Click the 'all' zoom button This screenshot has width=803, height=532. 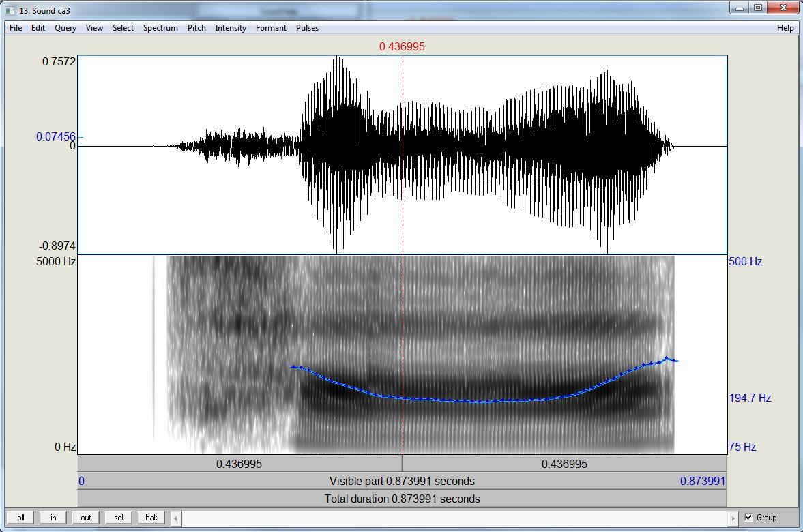20,518
